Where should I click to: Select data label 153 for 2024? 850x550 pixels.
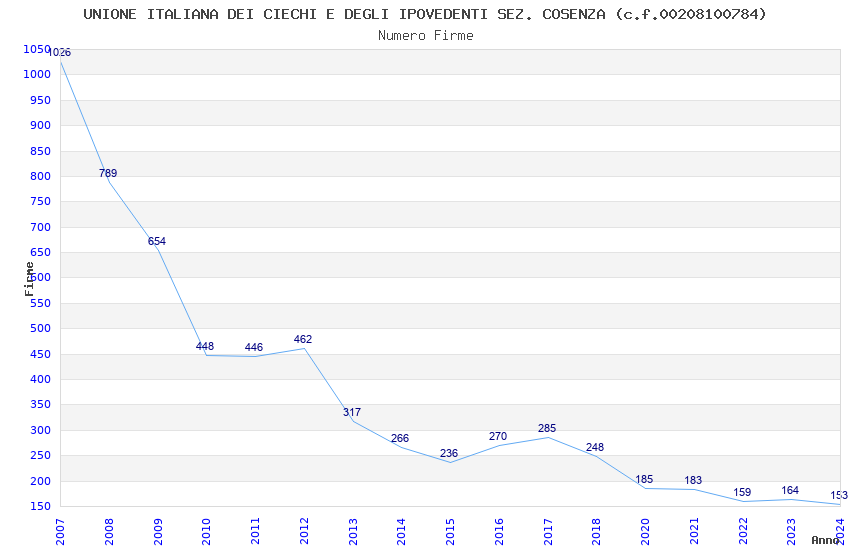click(x=839, y=495)
